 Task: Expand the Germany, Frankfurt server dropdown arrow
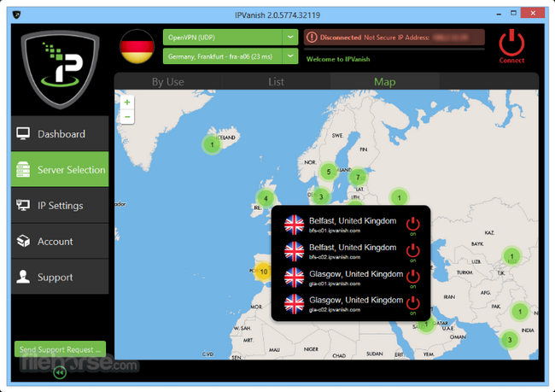tap(290, 56)
